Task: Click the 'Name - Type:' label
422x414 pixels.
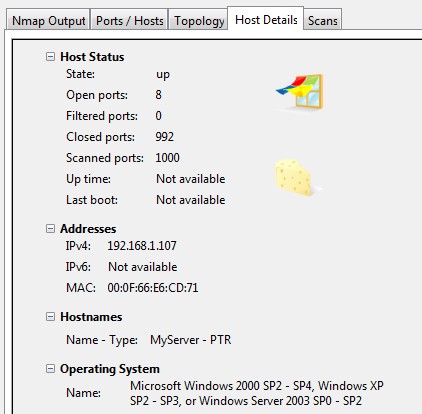Action: point(102,340)
